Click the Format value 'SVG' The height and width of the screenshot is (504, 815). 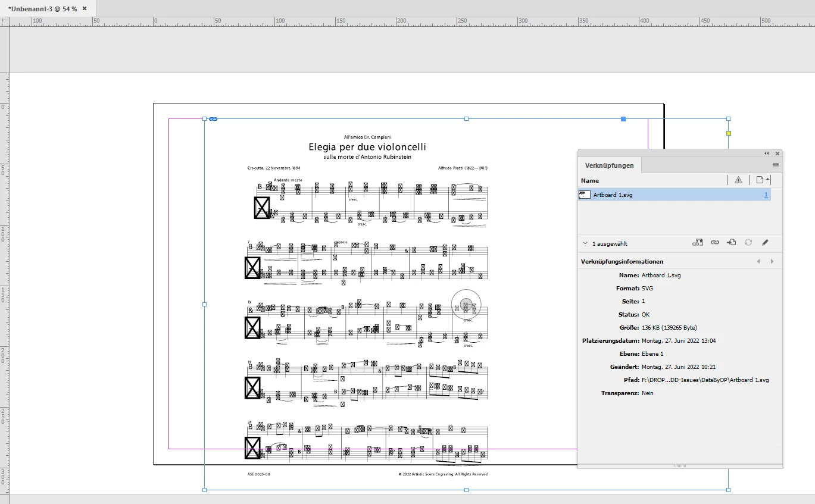(x=647, y=288)
